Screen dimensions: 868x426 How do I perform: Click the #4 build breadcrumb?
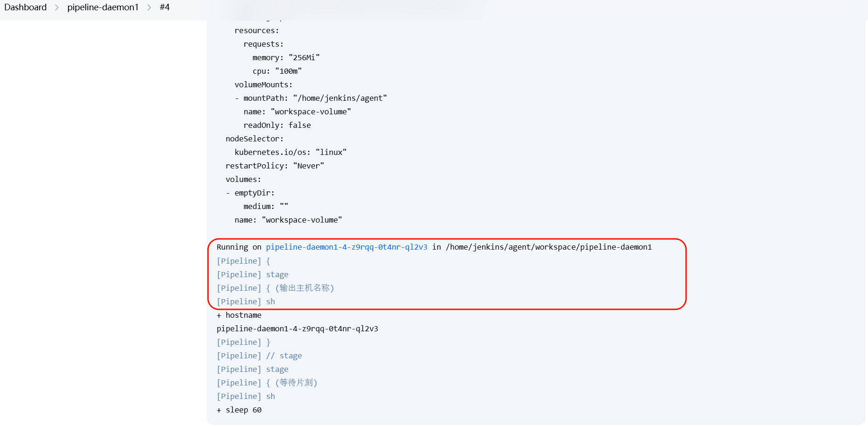point(164,7)
